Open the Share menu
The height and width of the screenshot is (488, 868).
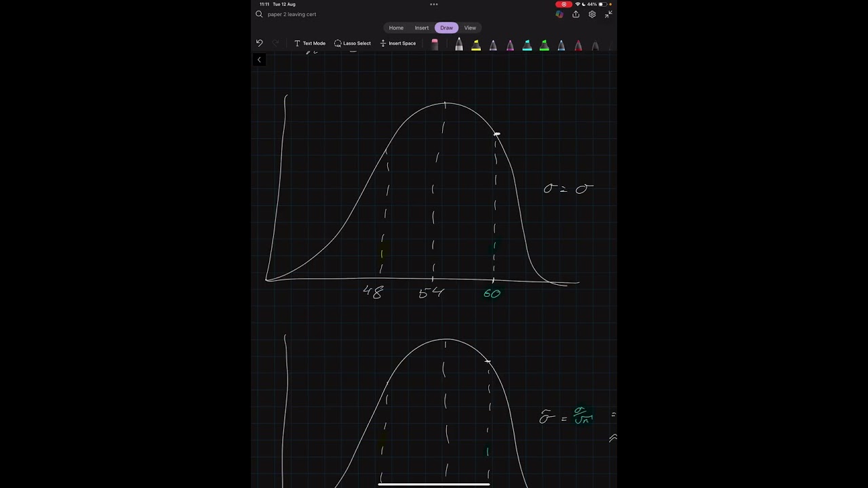576,14
